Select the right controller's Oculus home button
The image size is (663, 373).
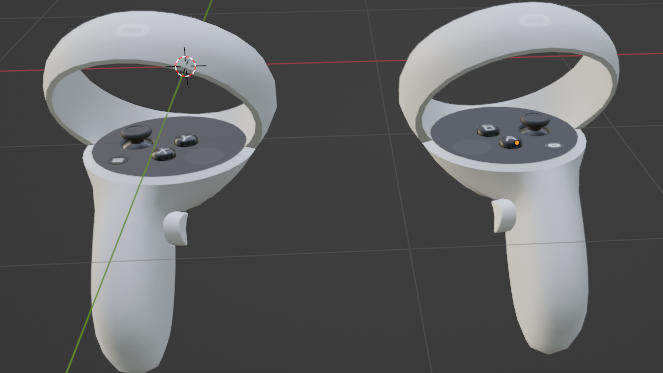tap(554, 145)
